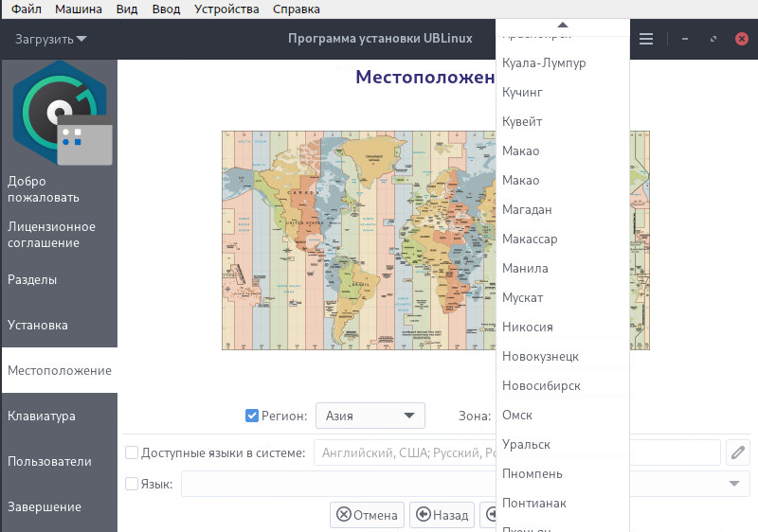
Task: Expand the Язык combo box arrow
Action: click(x=734, y=484)
